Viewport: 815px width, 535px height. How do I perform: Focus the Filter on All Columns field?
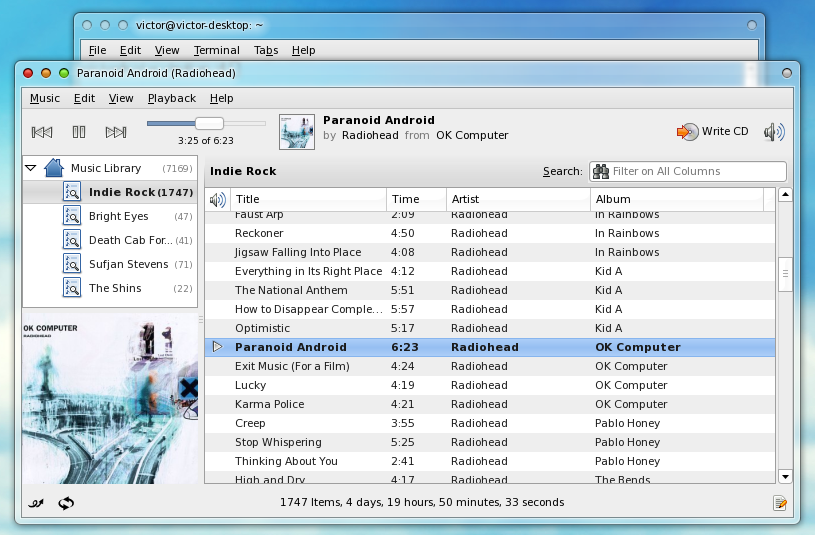688,172
